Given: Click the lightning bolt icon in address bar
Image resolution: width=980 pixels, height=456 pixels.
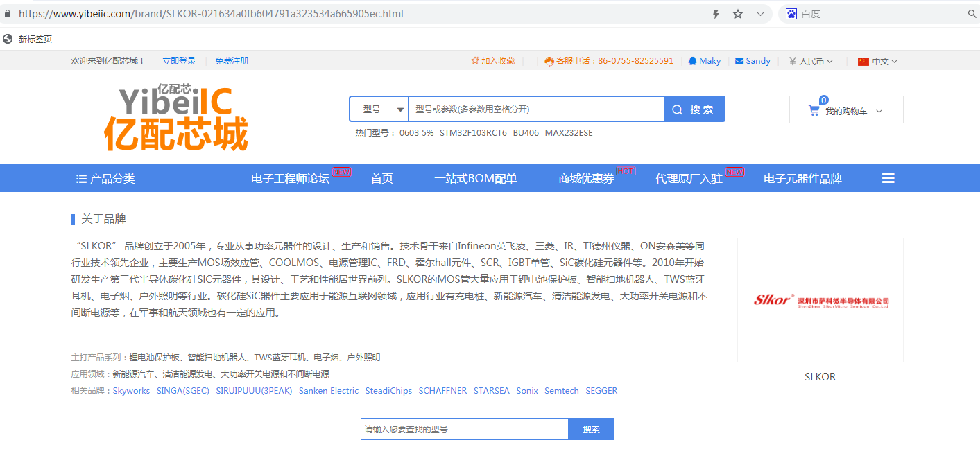Looking at the screenshot, I should click(x=716, y=14).
